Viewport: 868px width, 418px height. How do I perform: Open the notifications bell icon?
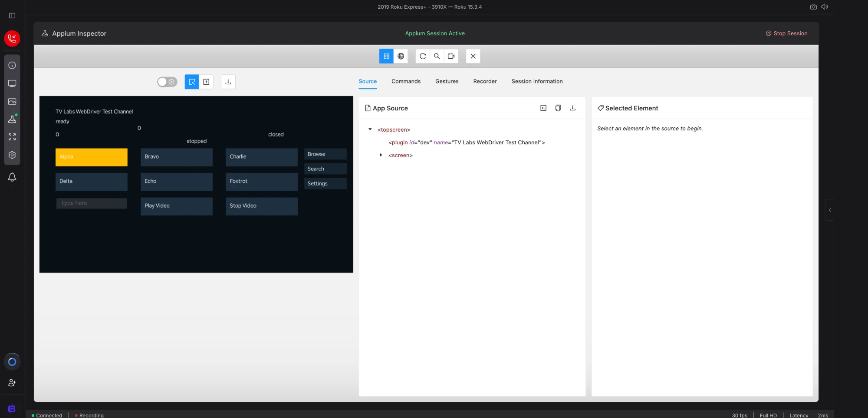click(x=12, y=177)
